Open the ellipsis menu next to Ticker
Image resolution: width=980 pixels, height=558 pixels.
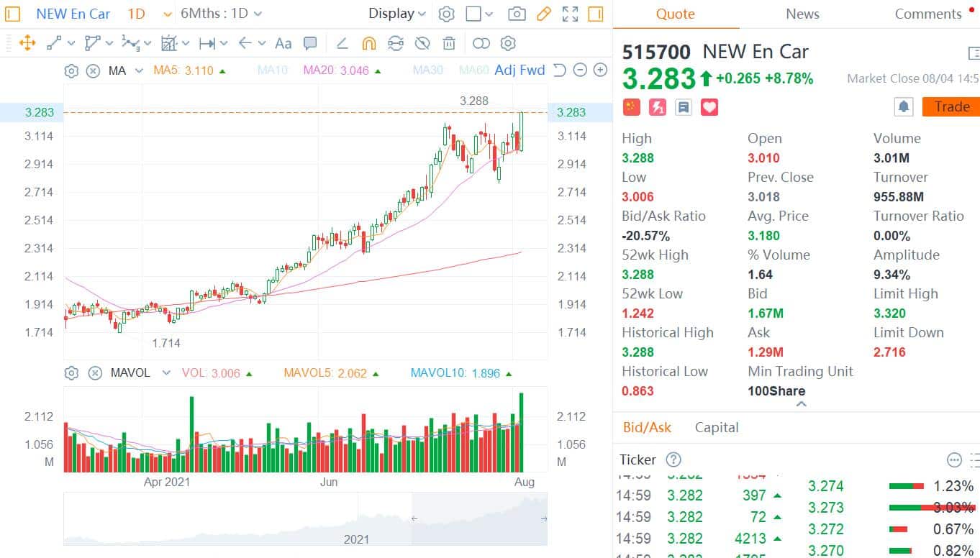coord(954,459)
